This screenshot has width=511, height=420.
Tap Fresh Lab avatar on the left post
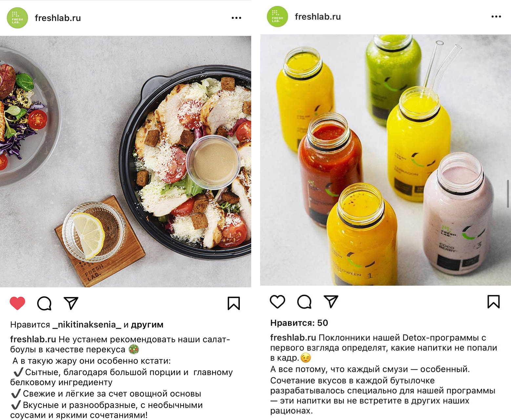click(x=17, y=18)
